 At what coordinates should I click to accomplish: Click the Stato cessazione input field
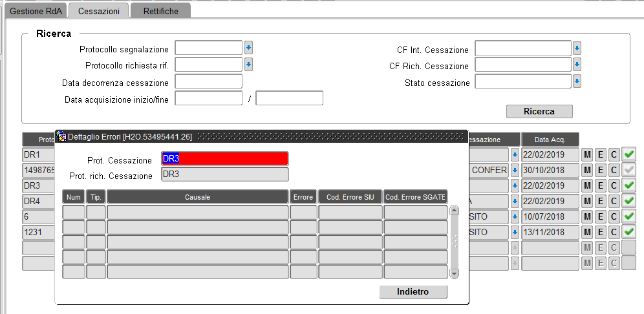coord(523,81)
